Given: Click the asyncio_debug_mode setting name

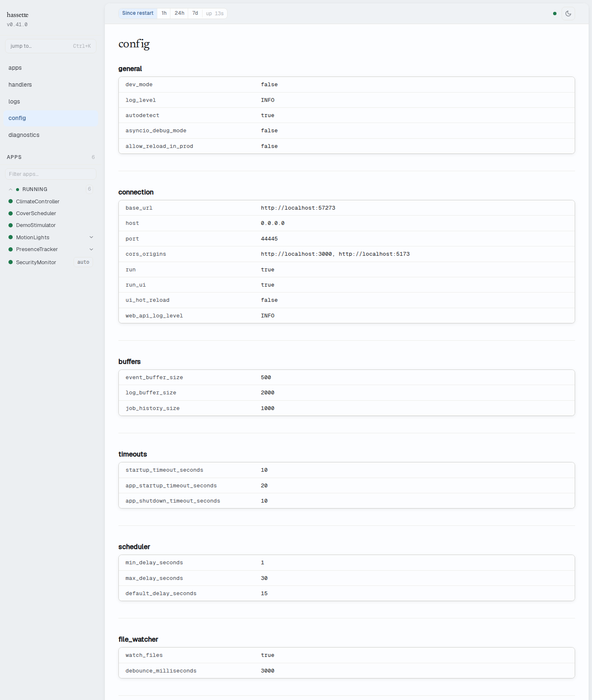Looking at the screenshot, I should (x=156, y=131).
